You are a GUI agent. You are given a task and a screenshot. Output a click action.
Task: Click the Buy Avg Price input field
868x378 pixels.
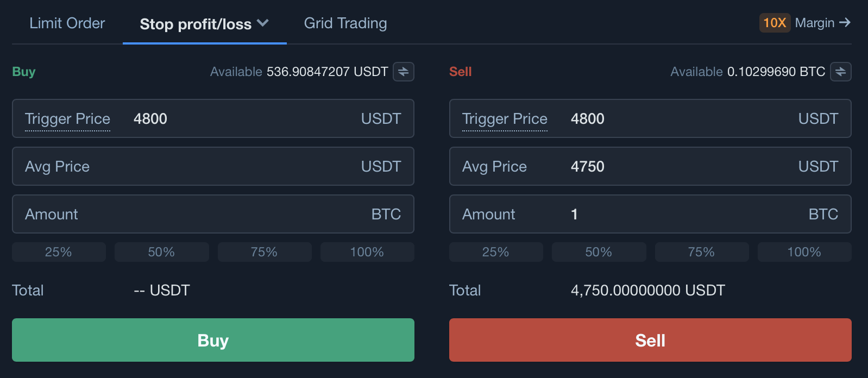(217, 166)
